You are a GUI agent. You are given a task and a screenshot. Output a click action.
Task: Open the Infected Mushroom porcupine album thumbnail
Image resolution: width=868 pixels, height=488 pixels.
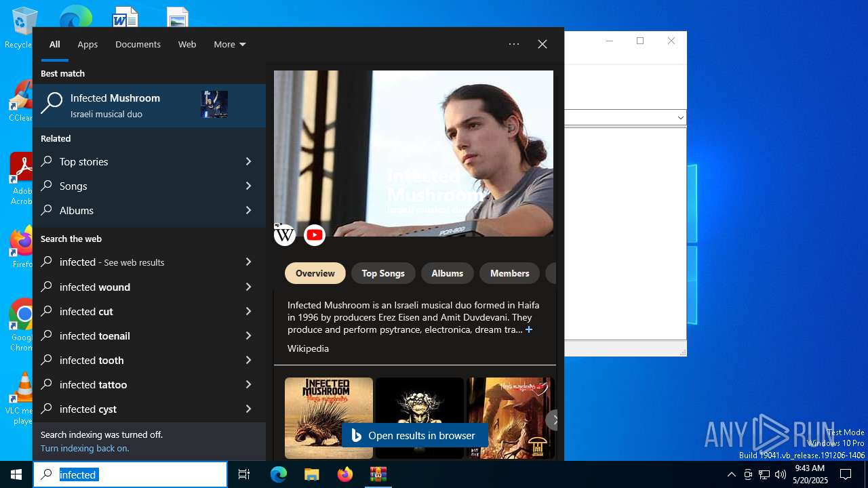(x=329, y=418)
